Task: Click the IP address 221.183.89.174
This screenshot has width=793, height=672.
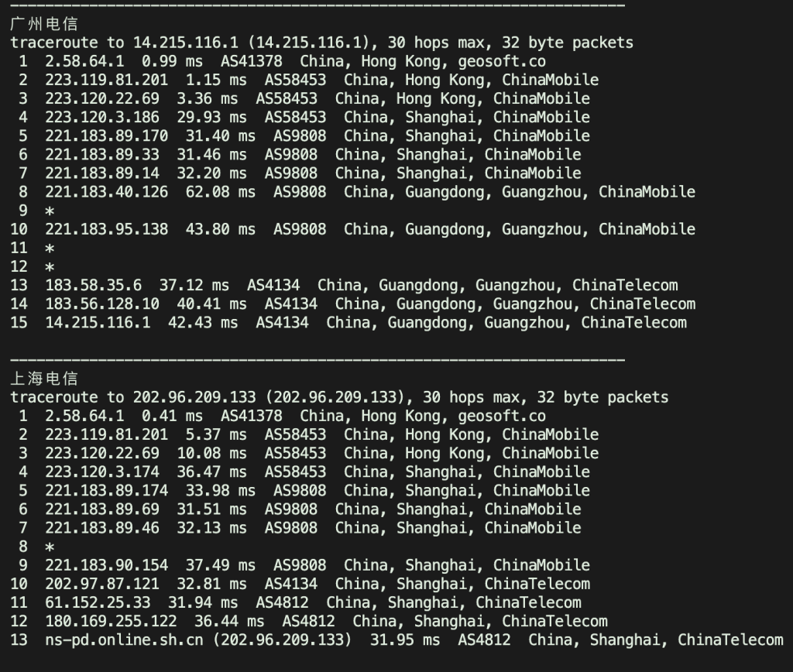Action: point(106,491)
